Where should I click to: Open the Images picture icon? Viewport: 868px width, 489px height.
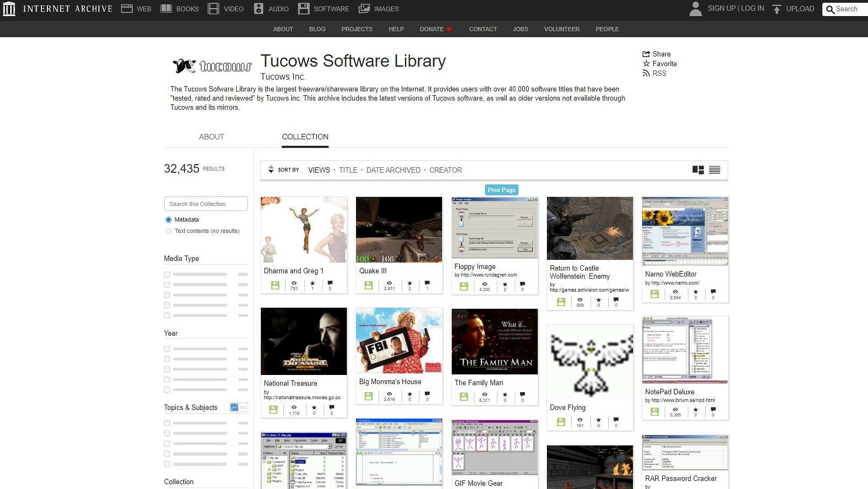364,9
